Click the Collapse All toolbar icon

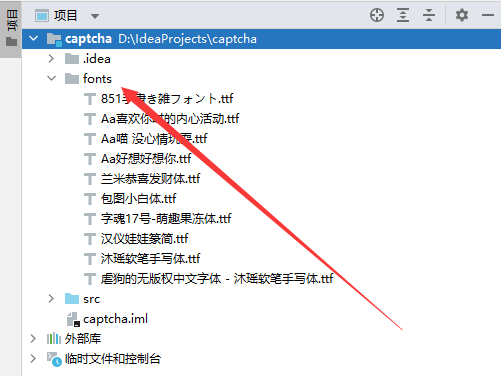coord(429,15)
